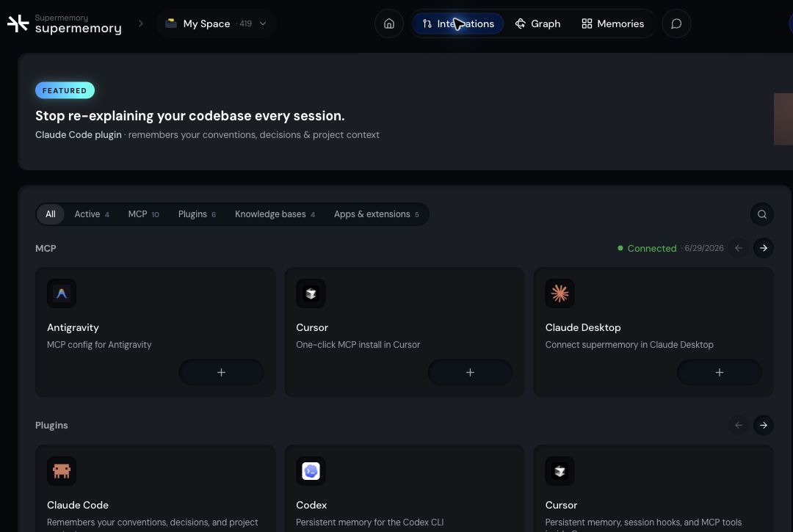The image size is (793, 532).
Task: Click the green Connected status
Action: tap(647, 248)
